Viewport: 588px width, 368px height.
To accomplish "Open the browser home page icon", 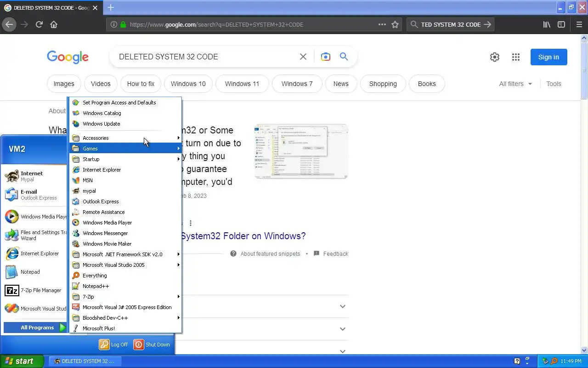I will point(54,24).
